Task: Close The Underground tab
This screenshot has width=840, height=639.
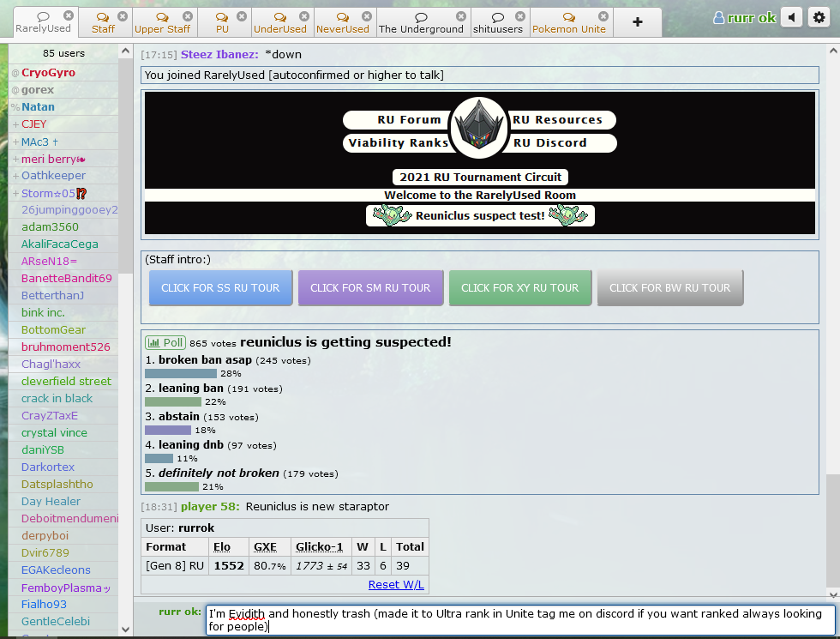Action: pos(461,16)
